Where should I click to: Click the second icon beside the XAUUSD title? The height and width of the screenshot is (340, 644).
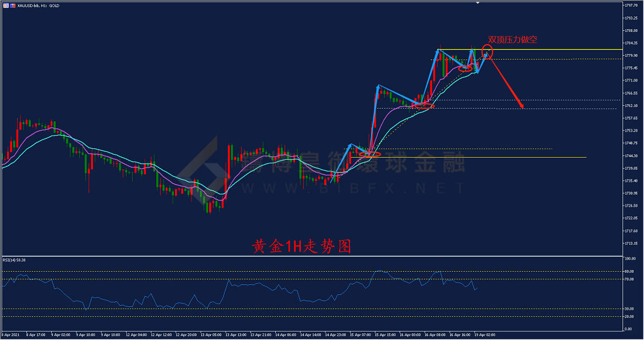coord(12,6)
